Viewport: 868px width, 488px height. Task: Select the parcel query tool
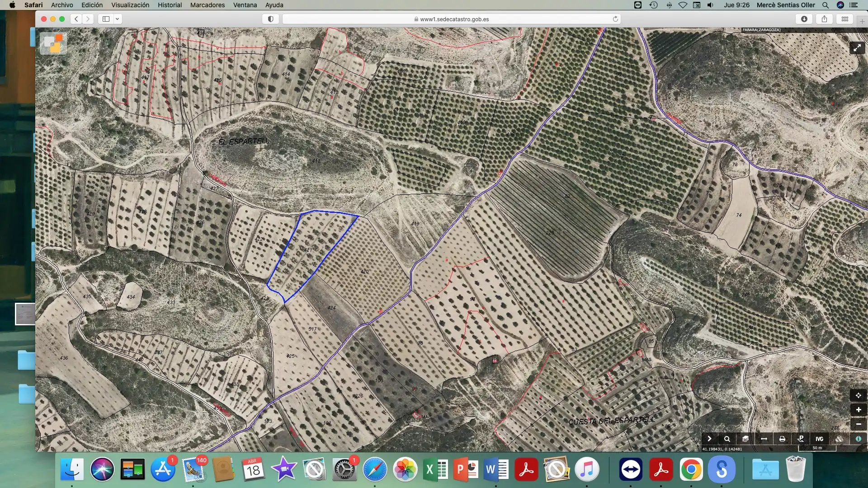tap(801, 439)
